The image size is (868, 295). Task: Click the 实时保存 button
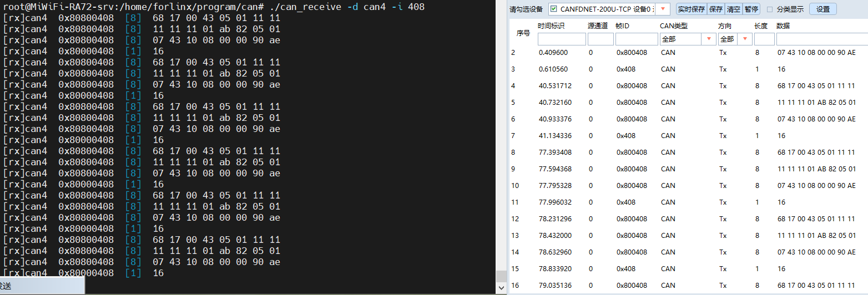point(691,9)
